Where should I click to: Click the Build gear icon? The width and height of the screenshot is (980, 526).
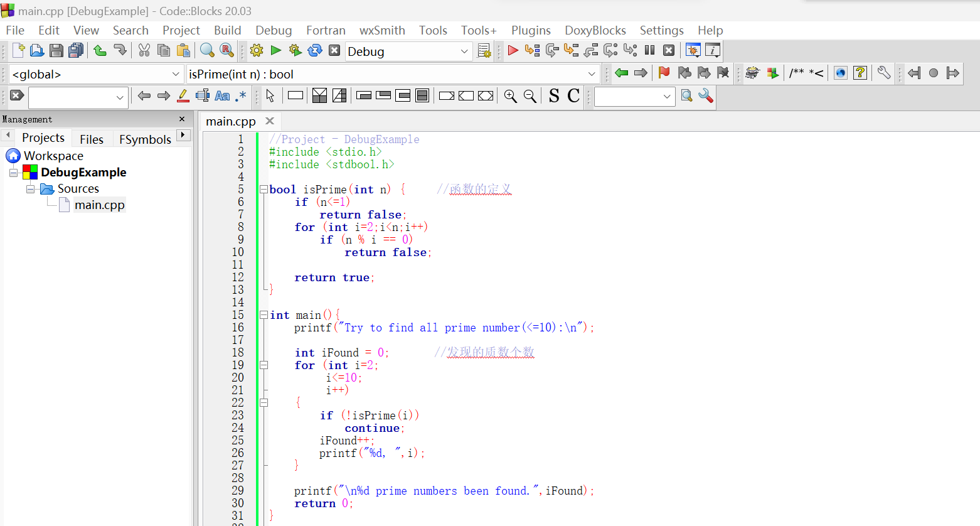point(256,51)
